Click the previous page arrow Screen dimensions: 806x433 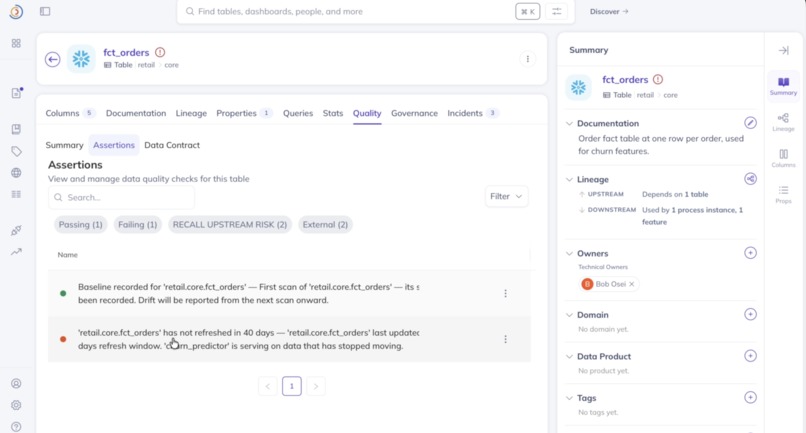point(268,386)
